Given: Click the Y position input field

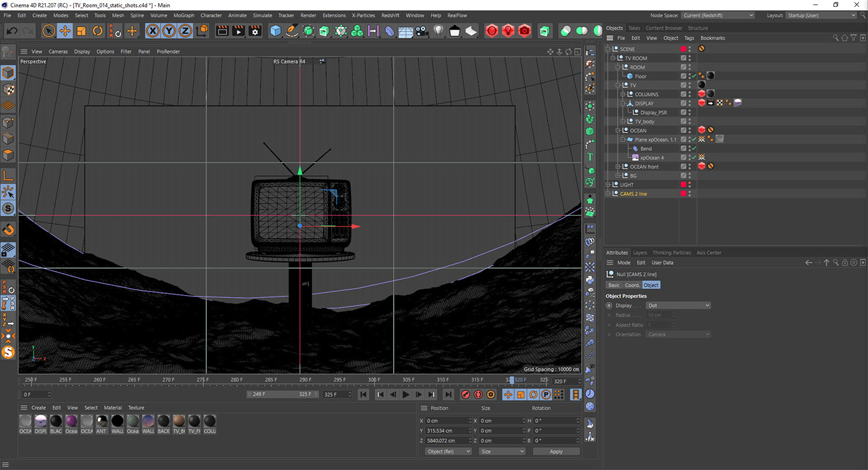Looking at the screenshot, I should click(448, 430).
